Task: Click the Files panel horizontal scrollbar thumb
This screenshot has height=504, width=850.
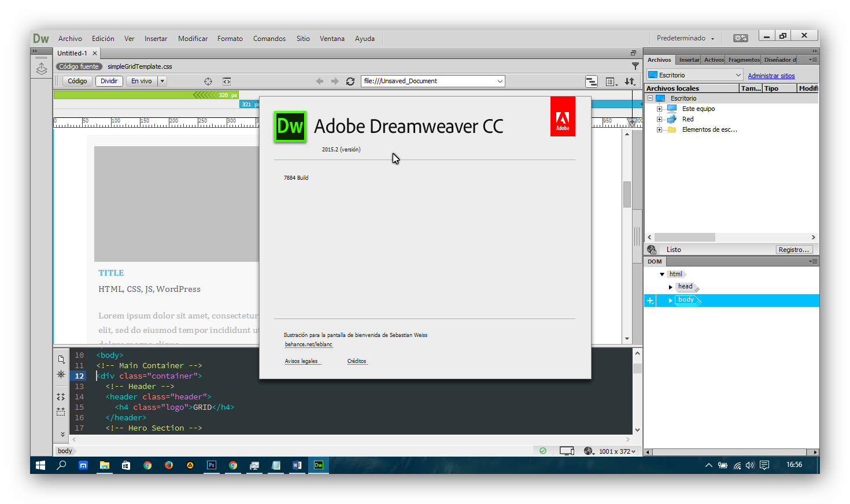Action: pos(685,238)
